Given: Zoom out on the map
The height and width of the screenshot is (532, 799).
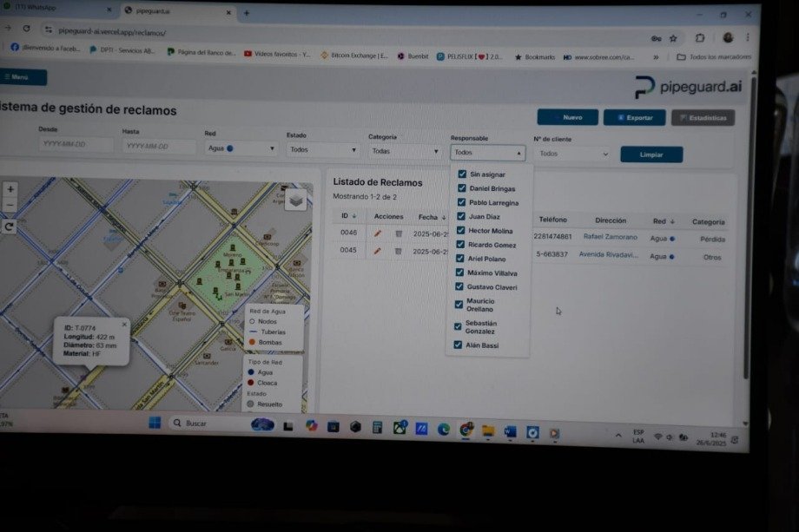Looking at the screenshot, I should pyautogui.click(x=10, y=205).
